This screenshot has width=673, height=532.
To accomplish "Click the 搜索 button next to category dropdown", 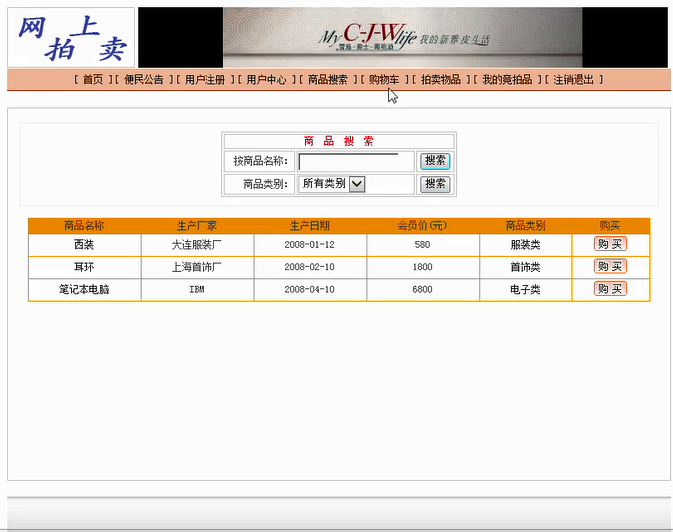I will 435,184.
